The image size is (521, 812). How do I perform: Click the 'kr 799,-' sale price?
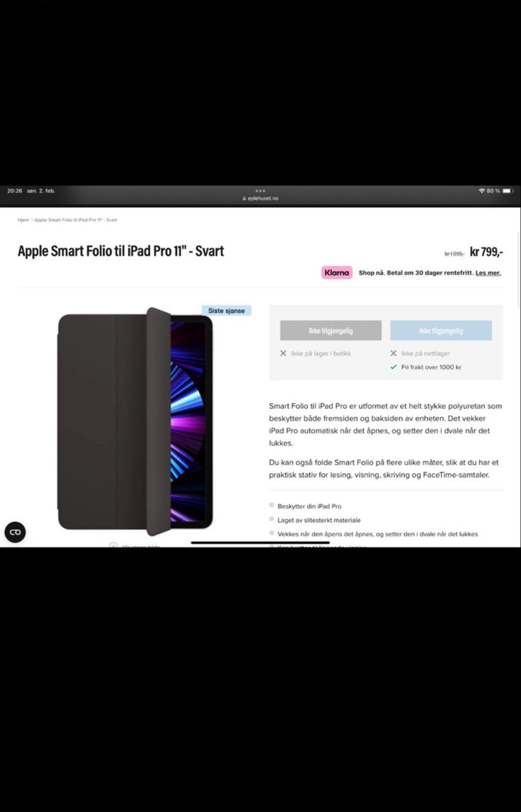pos(486,252)
